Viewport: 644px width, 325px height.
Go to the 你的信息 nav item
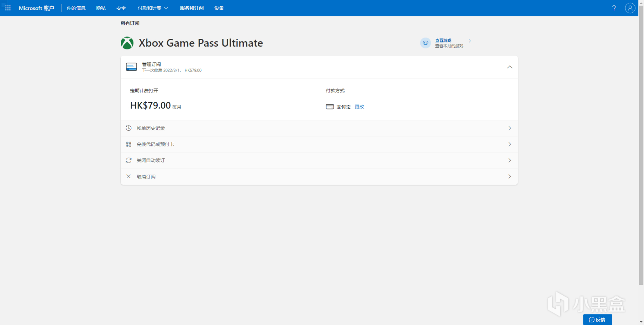tap(76, 8)
